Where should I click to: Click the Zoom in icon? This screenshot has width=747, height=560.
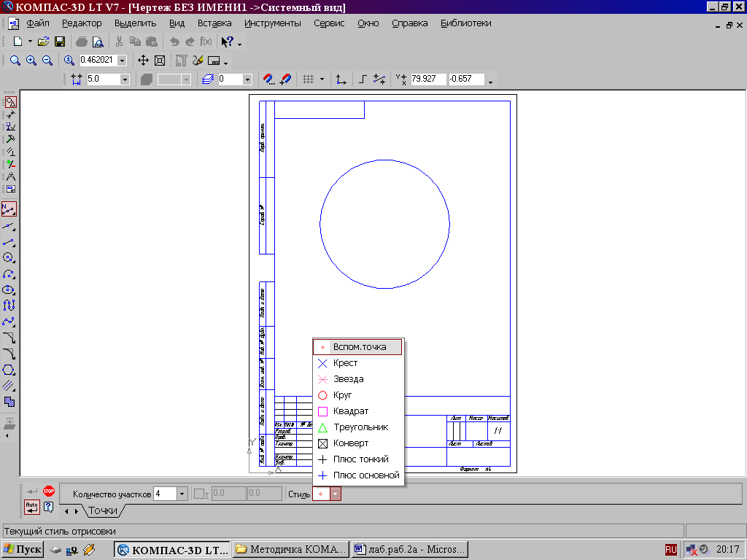[x=31, y=61]
